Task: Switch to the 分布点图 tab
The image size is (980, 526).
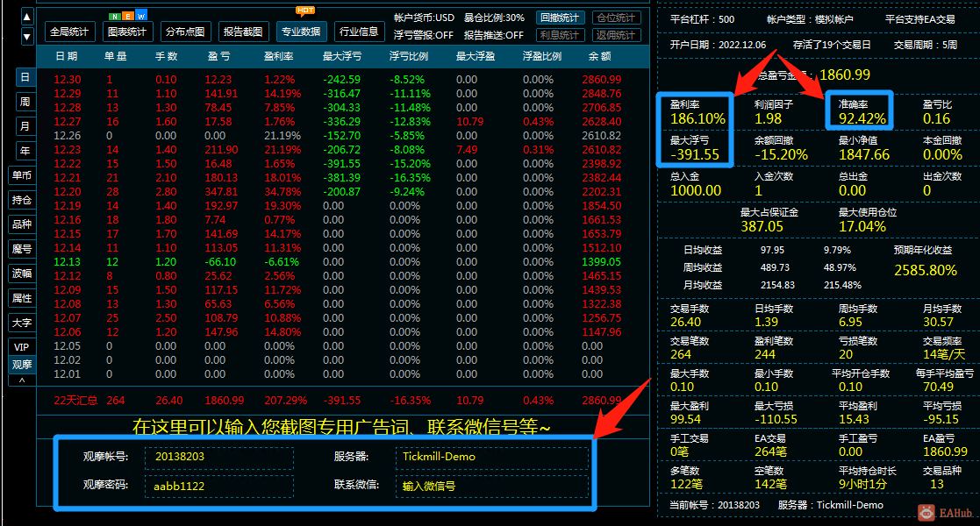Action: point(185,32)
